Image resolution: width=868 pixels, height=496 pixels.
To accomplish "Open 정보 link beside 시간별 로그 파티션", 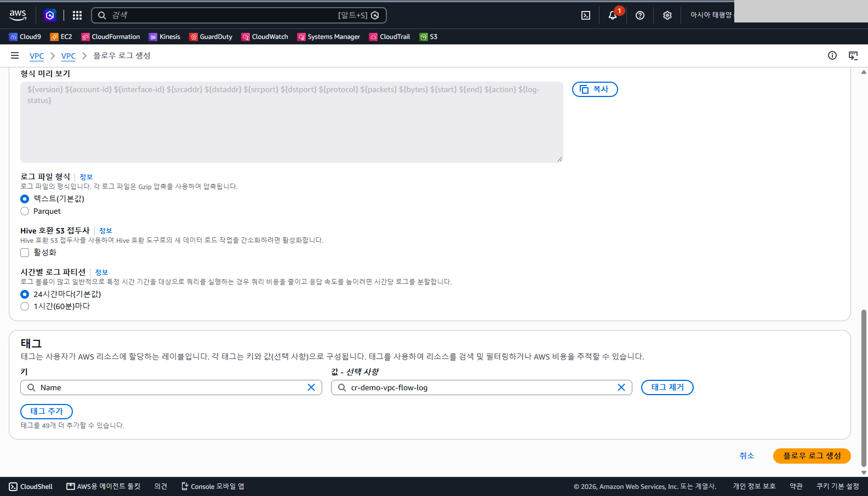I will (101, 272).
